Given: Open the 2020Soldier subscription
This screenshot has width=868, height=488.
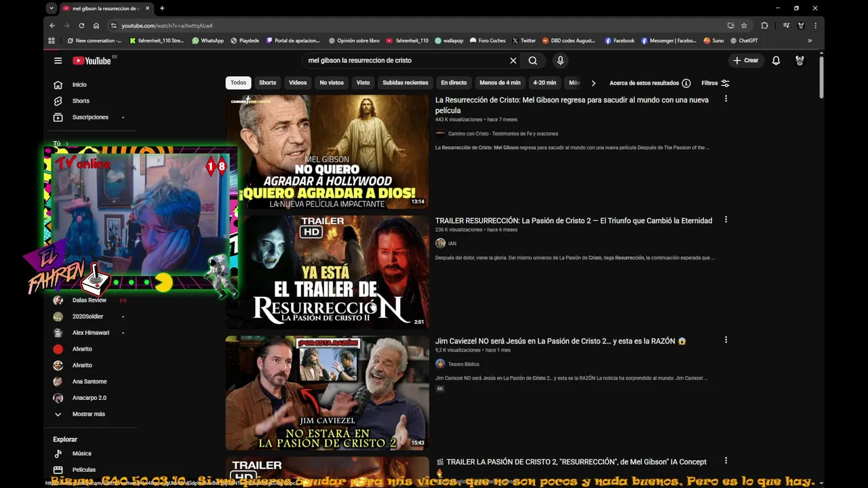Looking at the screenshot, I should click(87, 317).
